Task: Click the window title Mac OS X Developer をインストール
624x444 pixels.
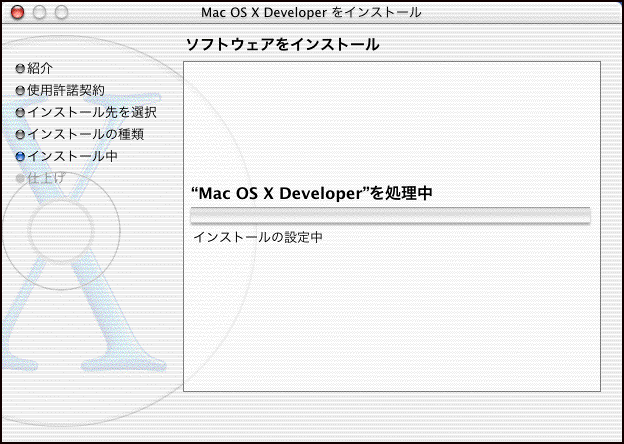Action: click(x=311, y=12)
